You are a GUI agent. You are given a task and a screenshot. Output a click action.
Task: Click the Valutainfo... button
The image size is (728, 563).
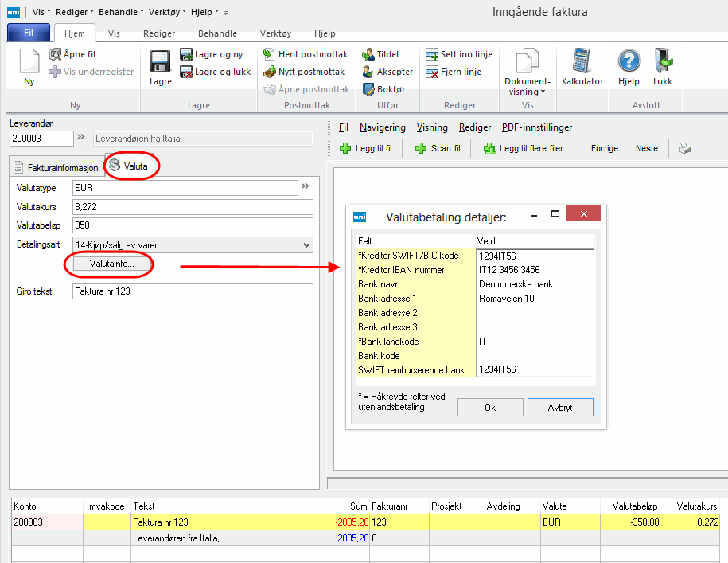111,263
